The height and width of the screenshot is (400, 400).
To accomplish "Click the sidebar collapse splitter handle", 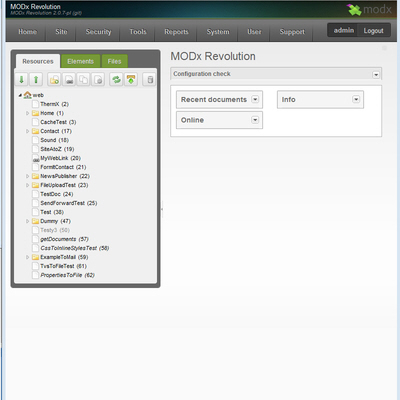I will pyautogui.click(x=162, y=209).
